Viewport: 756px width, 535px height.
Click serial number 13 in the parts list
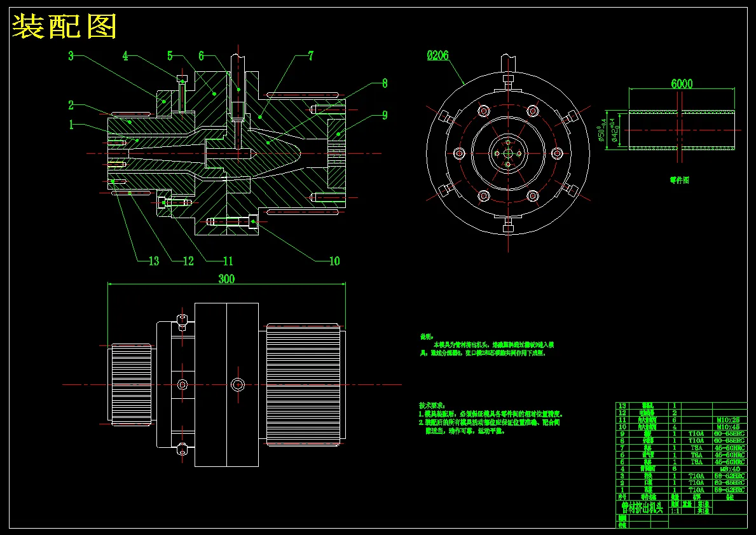[x=622, y=406]
